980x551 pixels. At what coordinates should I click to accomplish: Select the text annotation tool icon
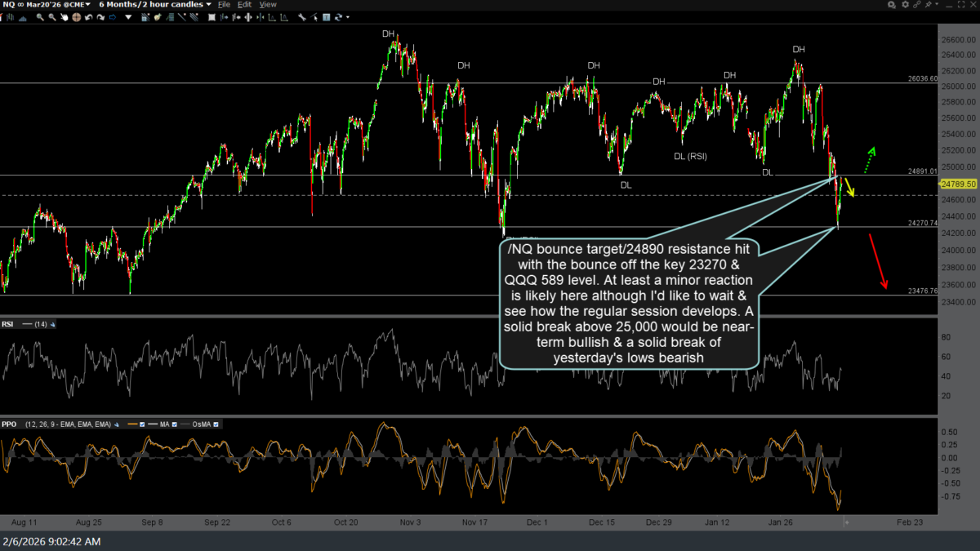(x=326, y=17)
